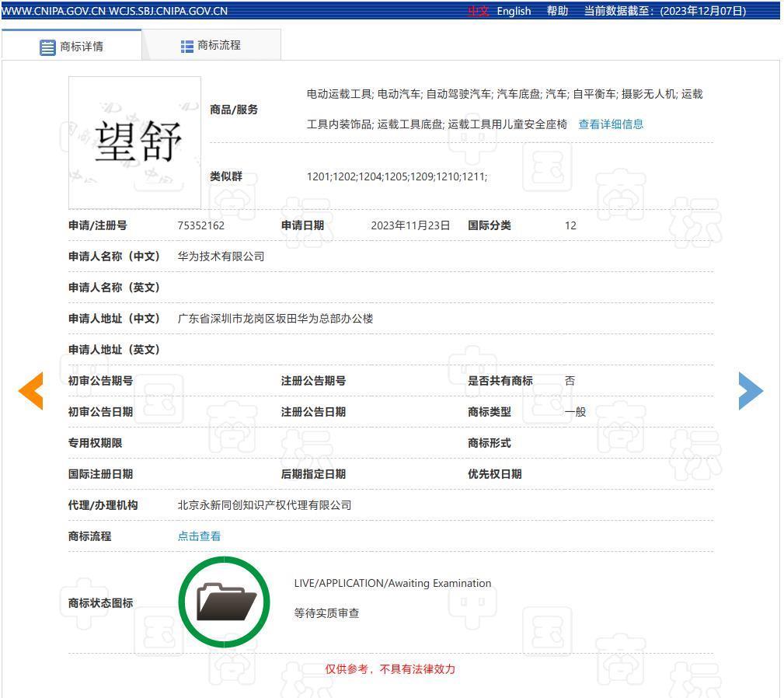This screenshot has width=784, height=698.
Task: Select the 中文 language option
Action: [479, 11]
